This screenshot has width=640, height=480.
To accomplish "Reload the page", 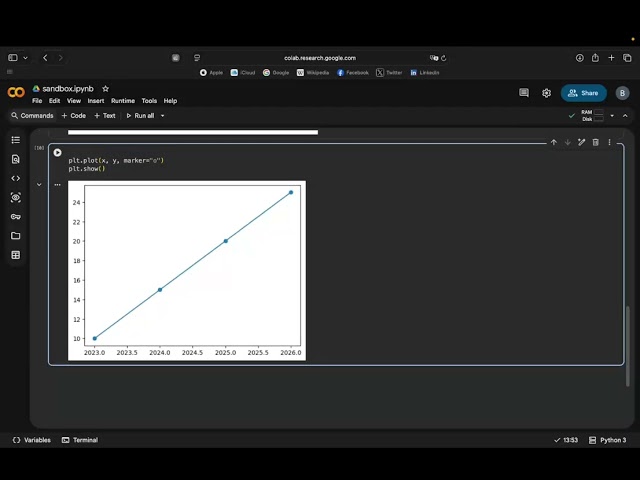I will (x=444, y=58).
